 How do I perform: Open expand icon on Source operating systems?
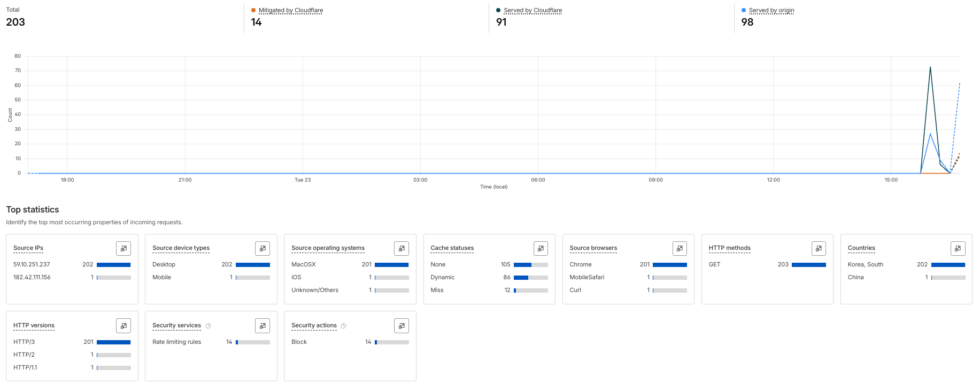(x=402, y=248)
